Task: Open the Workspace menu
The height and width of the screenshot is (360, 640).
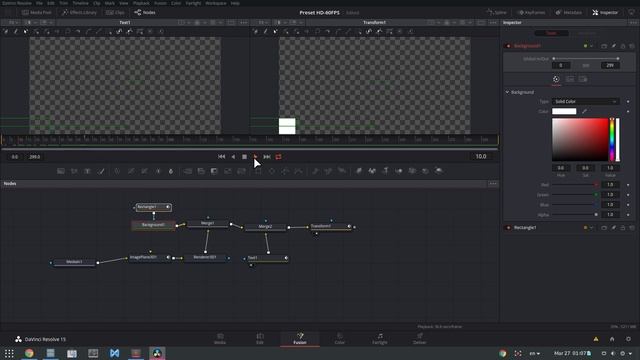Action: coord(216,3)
